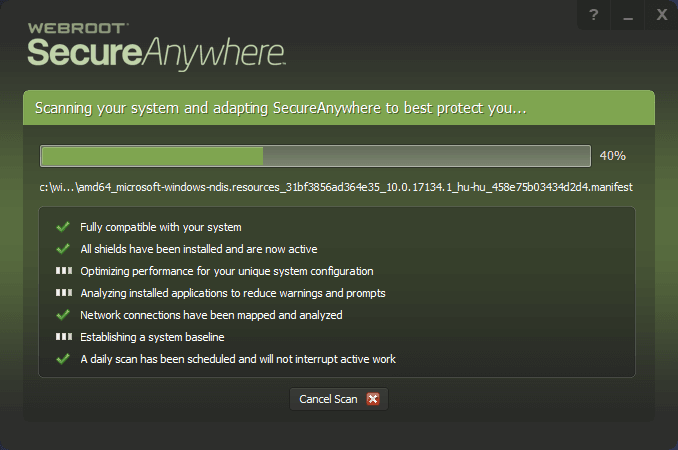
Task: Click the Webroot SecureAnywhere logo
Action: pyautogui.click(x=157, y=42)
